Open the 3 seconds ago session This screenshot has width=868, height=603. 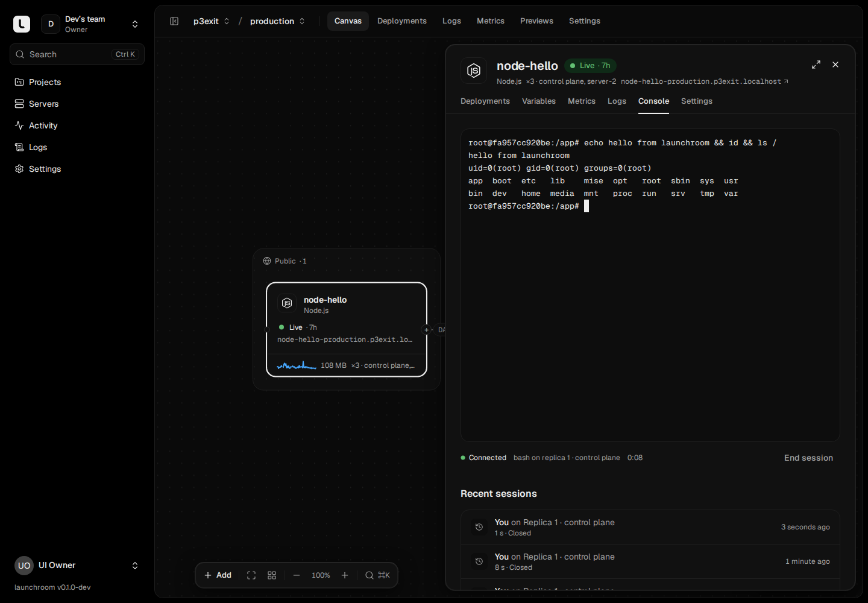click(650, 527)
